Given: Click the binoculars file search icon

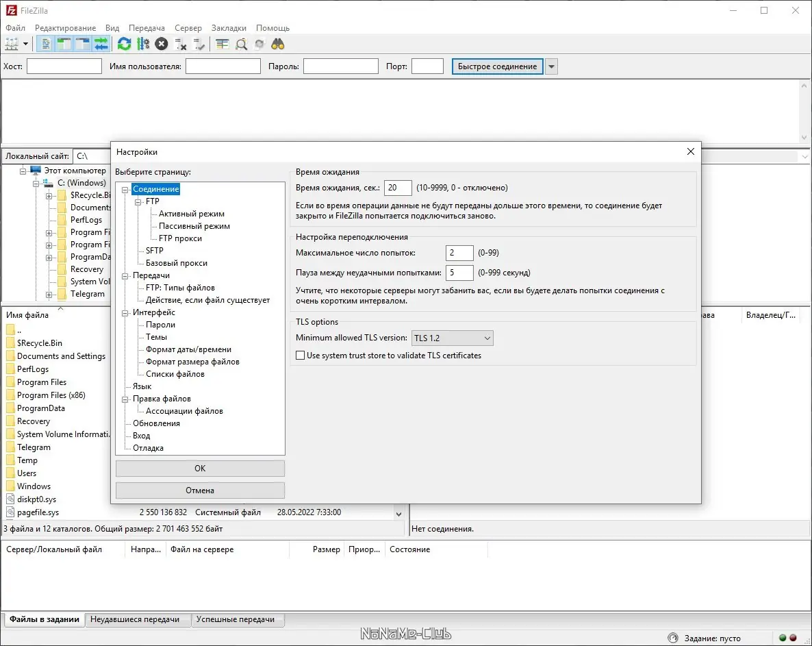Looking at the screenshot, I should click(x=278, y=44).
